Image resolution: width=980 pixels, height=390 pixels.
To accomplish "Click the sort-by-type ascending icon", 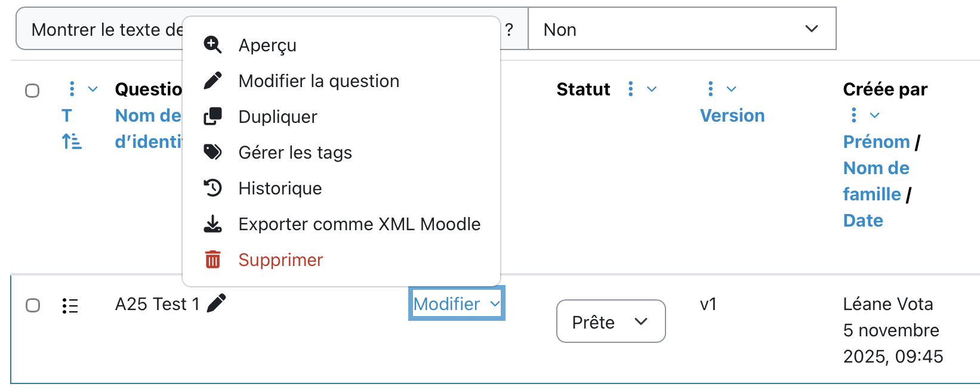I will pos(72,141).
